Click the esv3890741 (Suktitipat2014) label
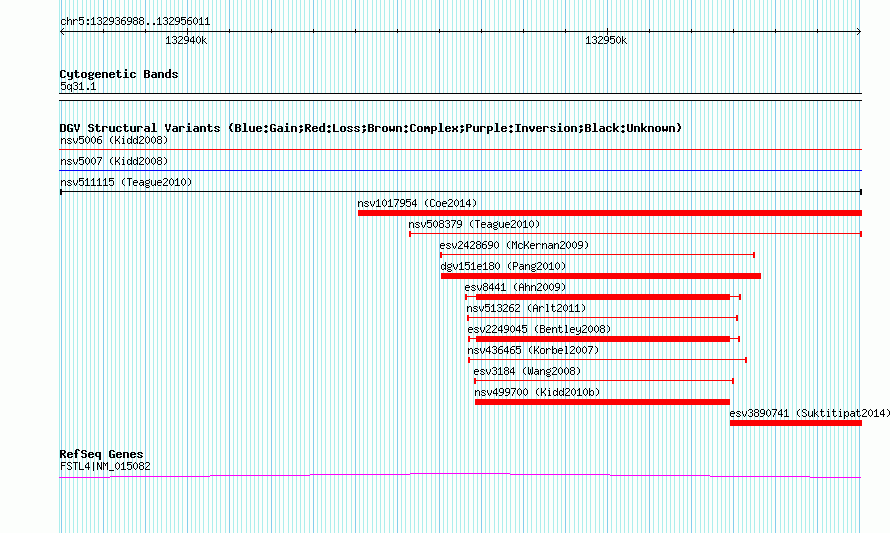 tap(809, 413)
